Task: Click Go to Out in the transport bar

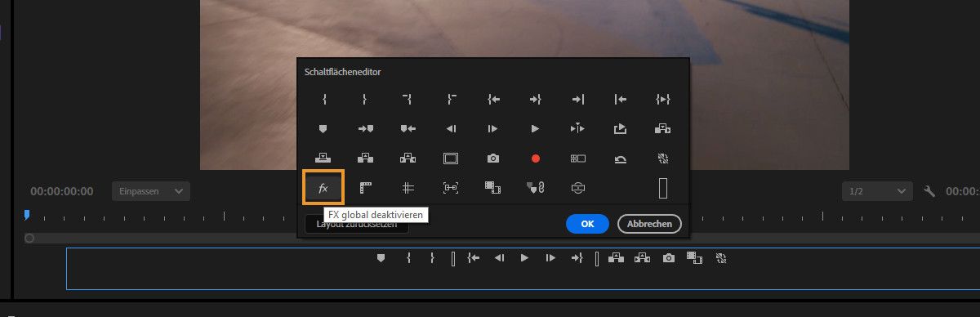Action: [x=577, y=258]
